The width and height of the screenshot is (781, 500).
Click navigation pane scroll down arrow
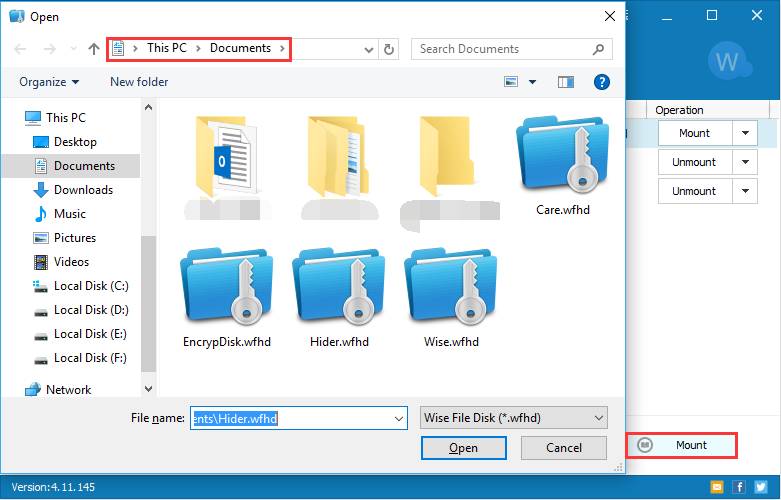point(148,388)
